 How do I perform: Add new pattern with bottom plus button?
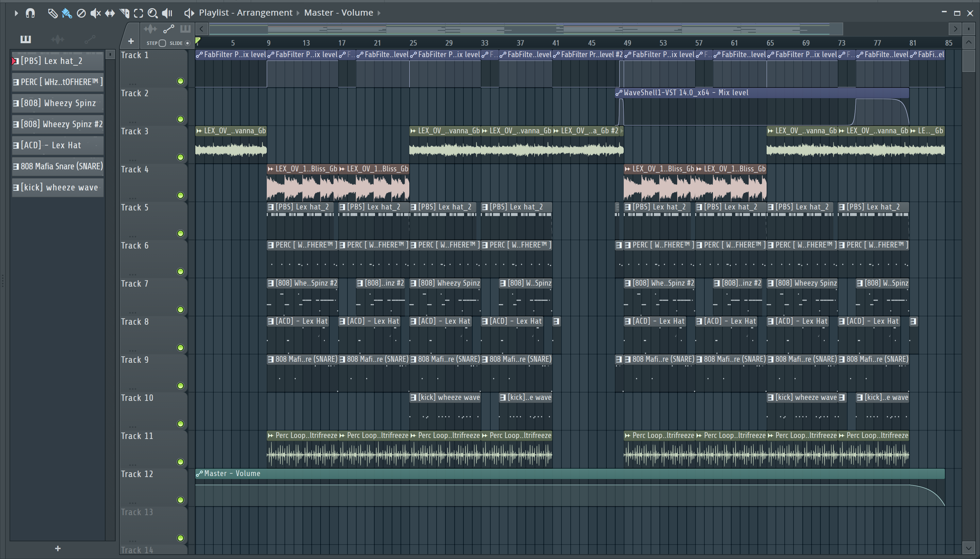pyautogui.click(x=58, y=549)
